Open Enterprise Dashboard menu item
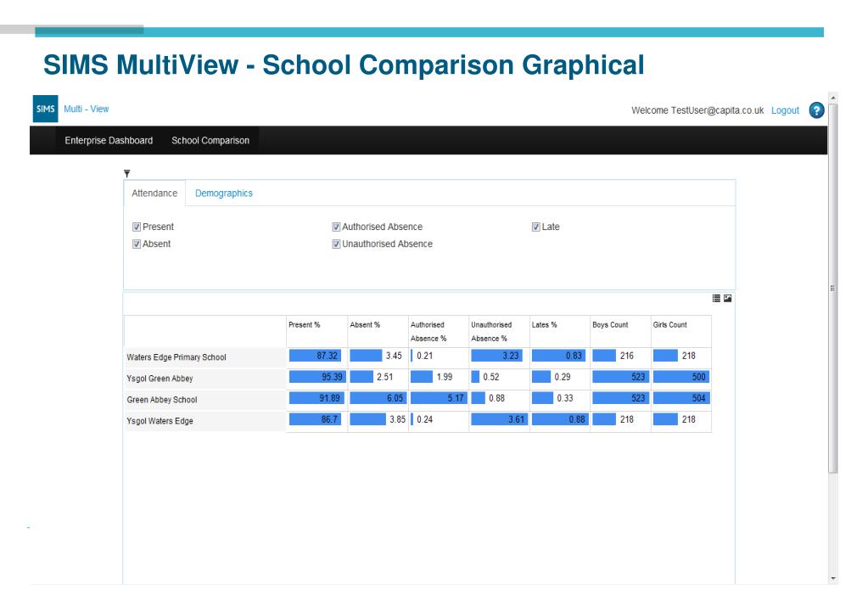The image size is (868, 601). click(x=109, y=141)
